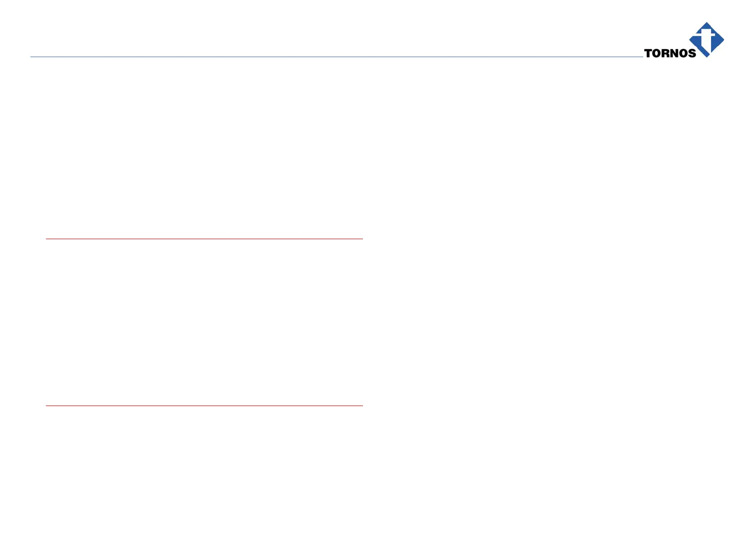Click the second O in TORNOS

683,53
